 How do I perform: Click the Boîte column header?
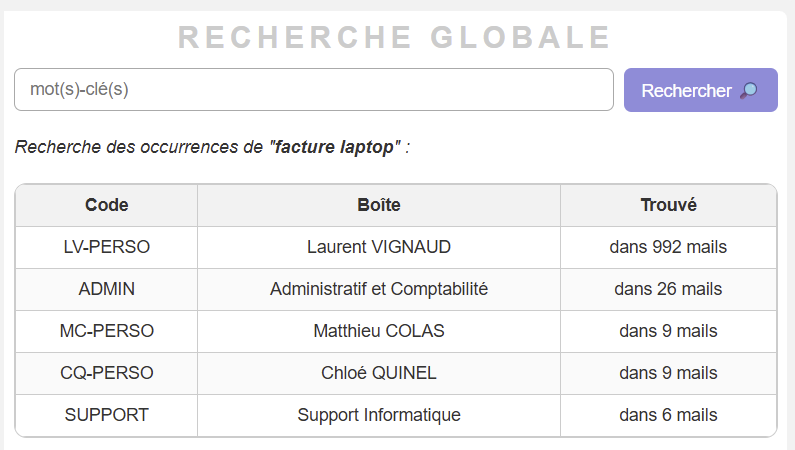[379, 205]
